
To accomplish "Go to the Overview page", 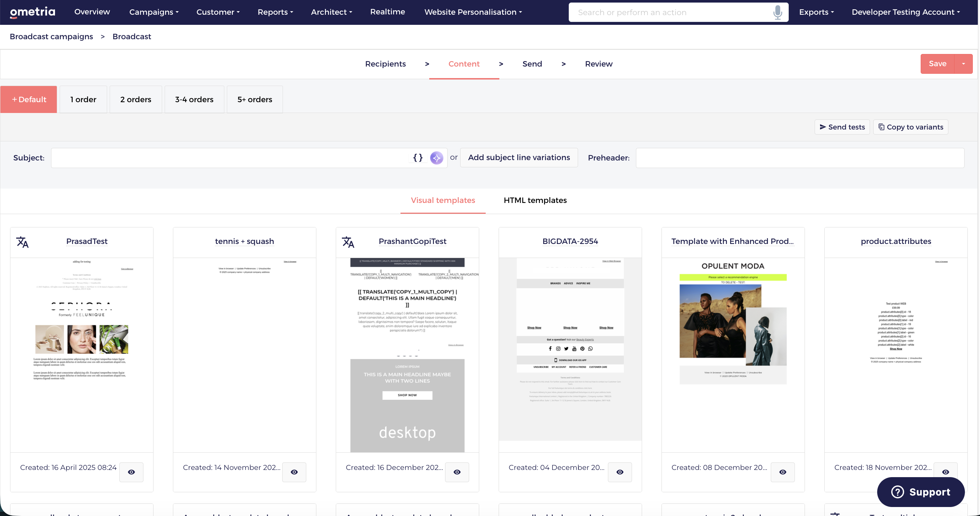I will pyautogui.click(x=92, y=12).
